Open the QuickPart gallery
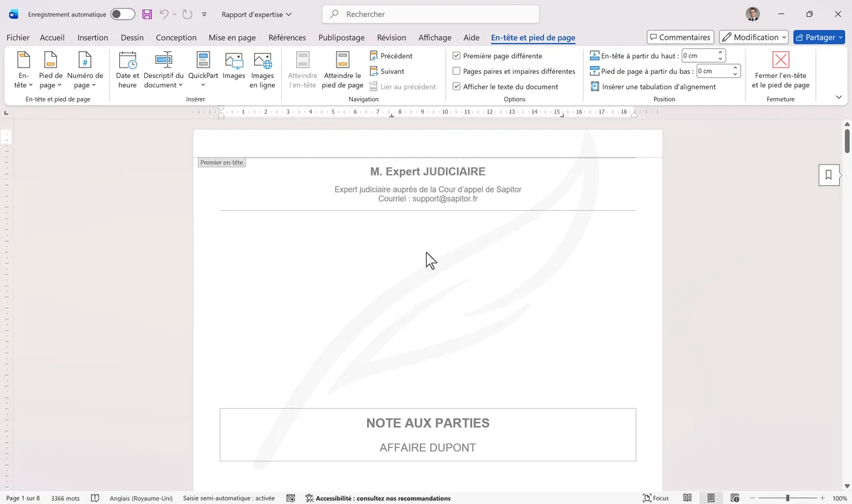 202,69
